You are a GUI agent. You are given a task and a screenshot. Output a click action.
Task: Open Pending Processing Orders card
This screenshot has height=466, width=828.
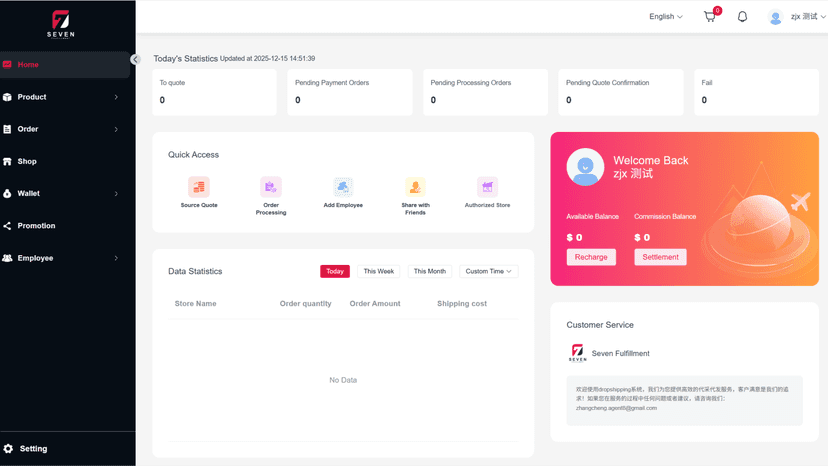(485, 92)
